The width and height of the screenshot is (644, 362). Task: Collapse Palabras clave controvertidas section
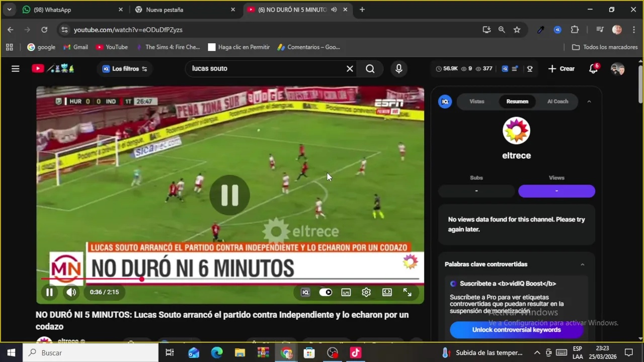[x=583, y=264]
